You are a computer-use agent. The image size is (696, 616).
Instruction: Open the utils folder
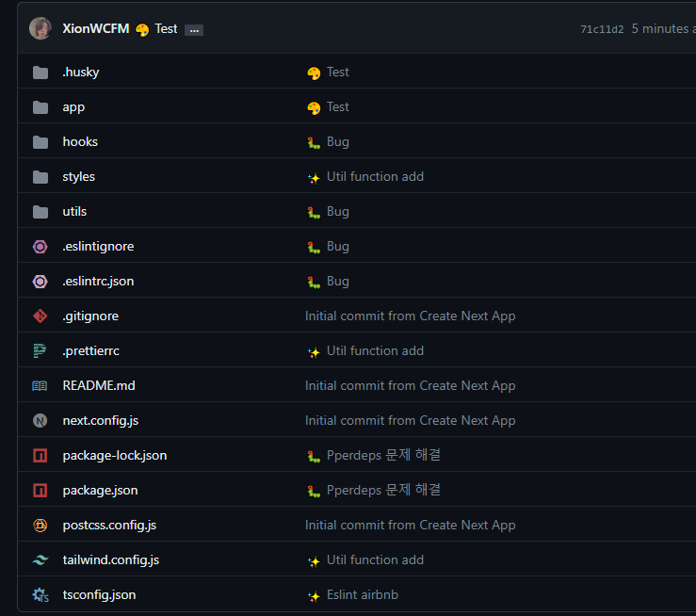[74, 211]
